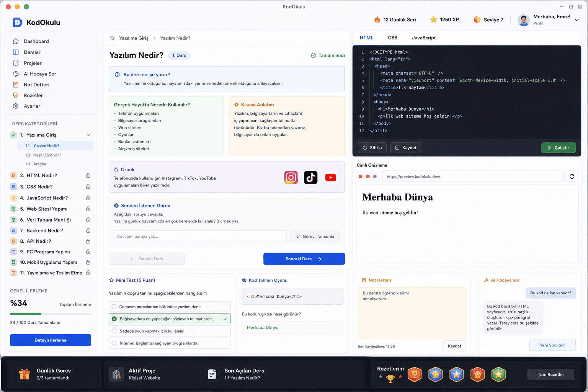
Task: Click the Görevi Tamamla button
Action: (x=315, y=237)
